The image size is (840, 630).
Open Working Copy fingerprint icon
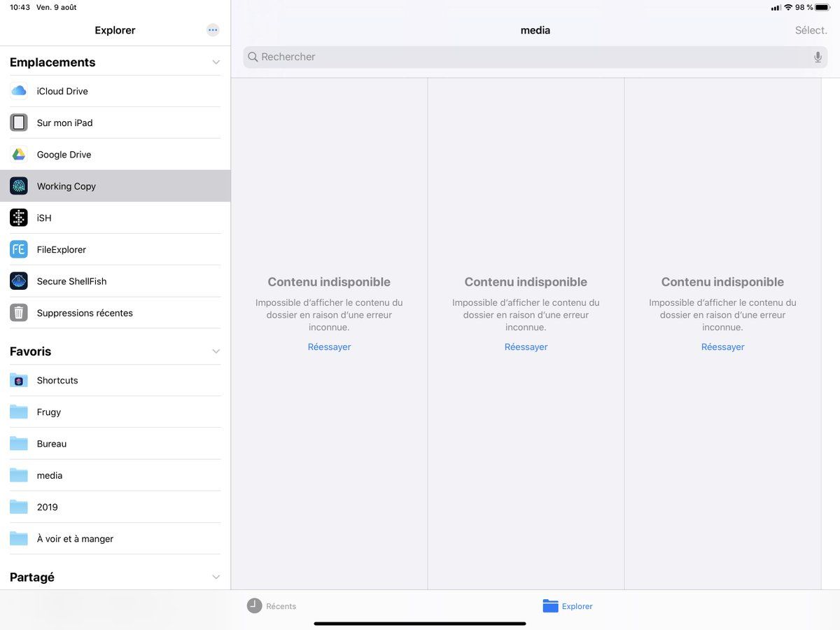coord(19,186)
